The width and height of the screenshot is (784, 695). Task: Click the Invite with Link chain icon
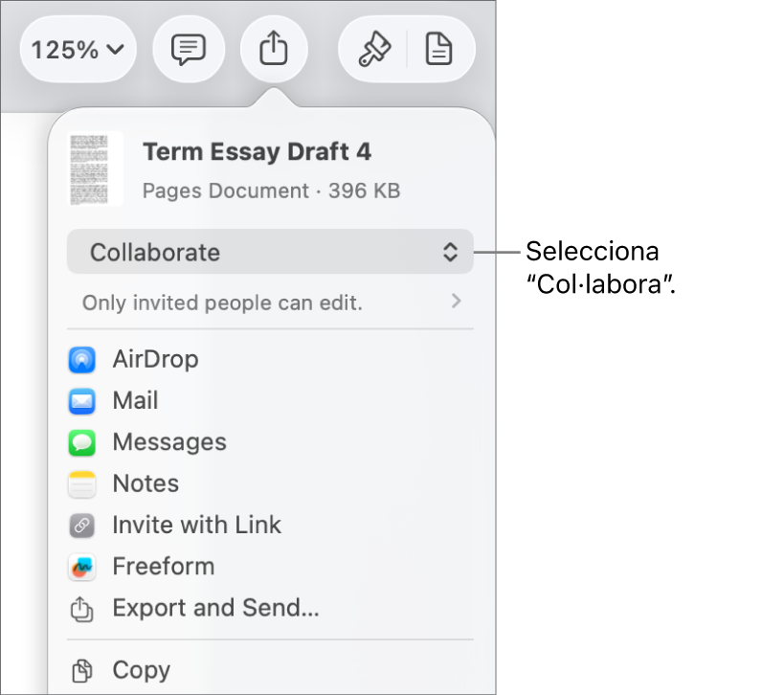point(82,526)
